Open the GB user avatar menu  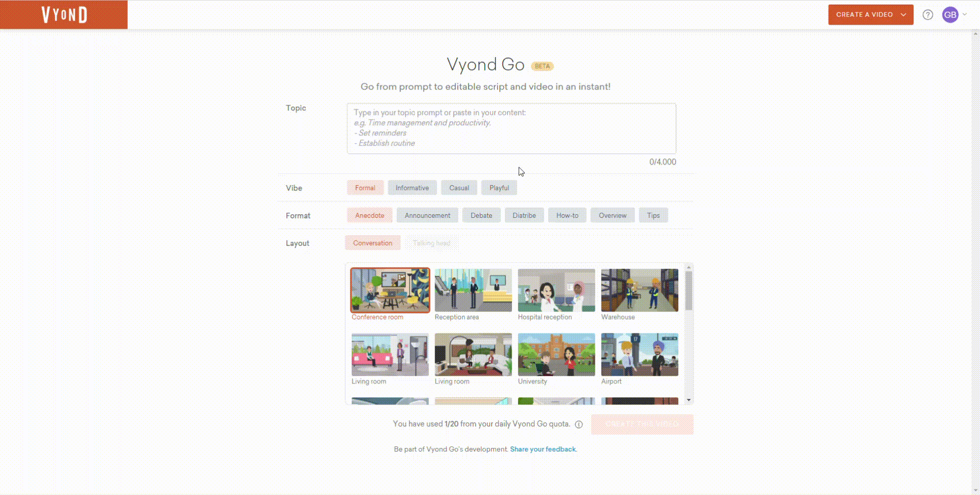(950, 15)
